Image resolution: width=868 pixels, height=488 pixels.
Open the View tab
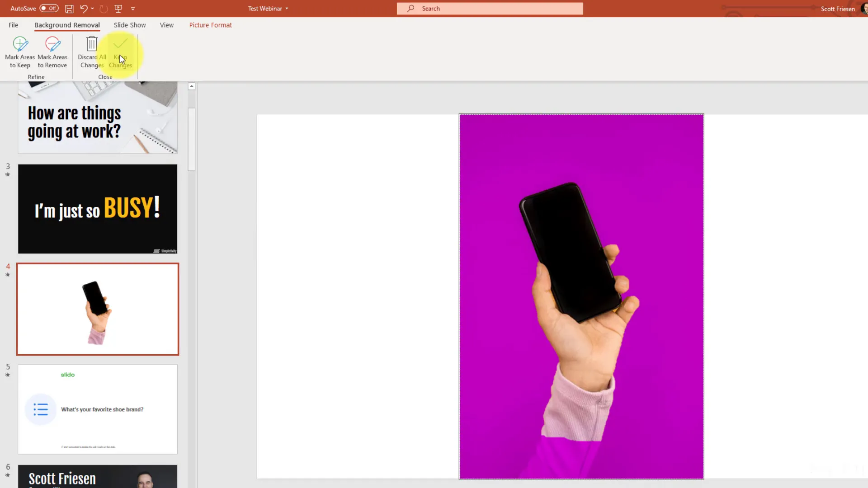click(166, 25)
